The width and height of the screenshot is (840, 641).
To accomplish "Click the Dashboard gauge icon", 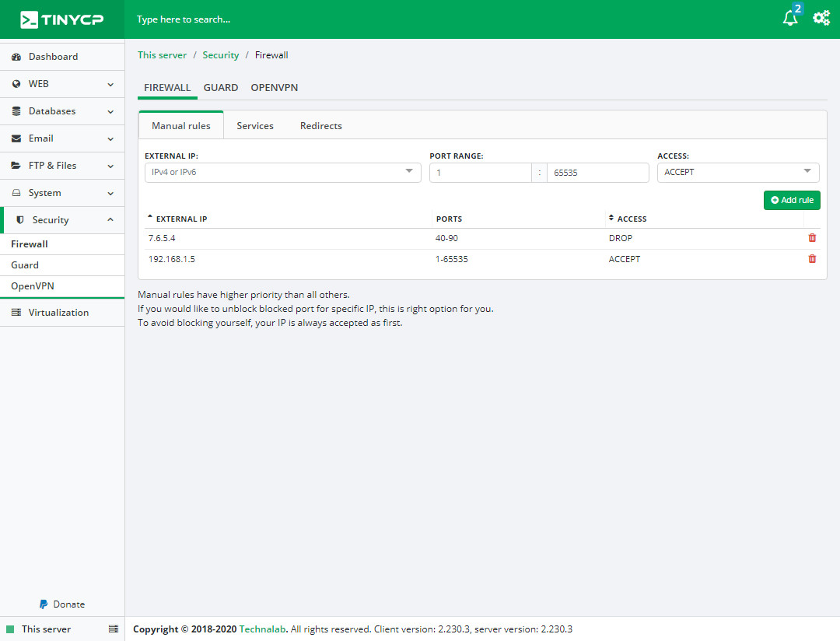I will click(16, 57).
